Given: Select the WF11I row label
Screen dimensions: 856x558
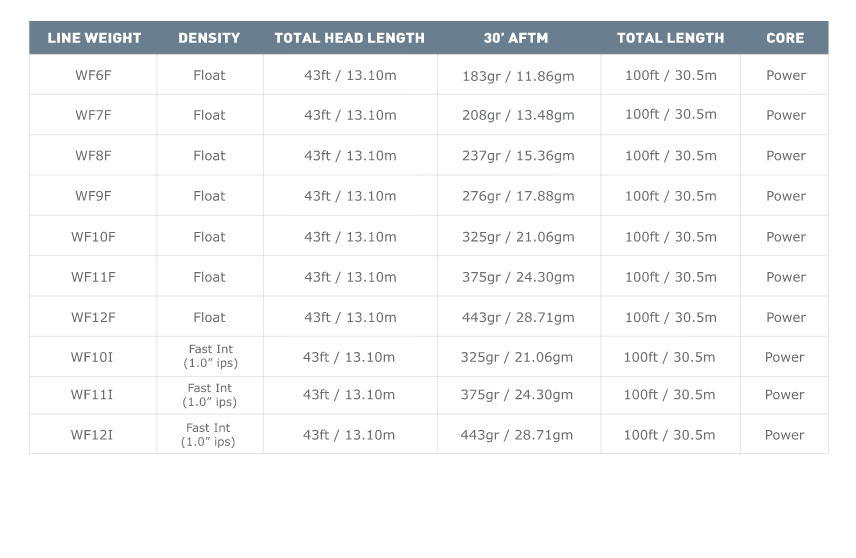Looking at the screenshot, I should pos(92,395).
